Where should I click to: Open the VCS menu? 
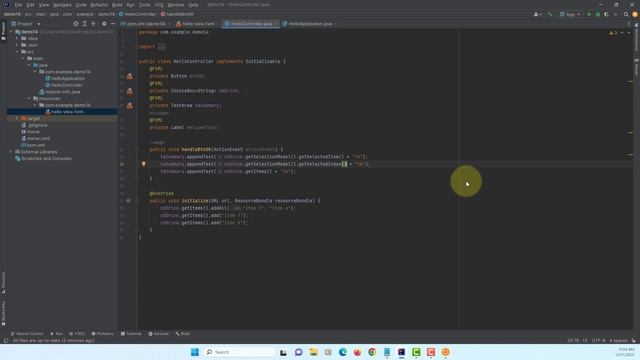point(159,5)
